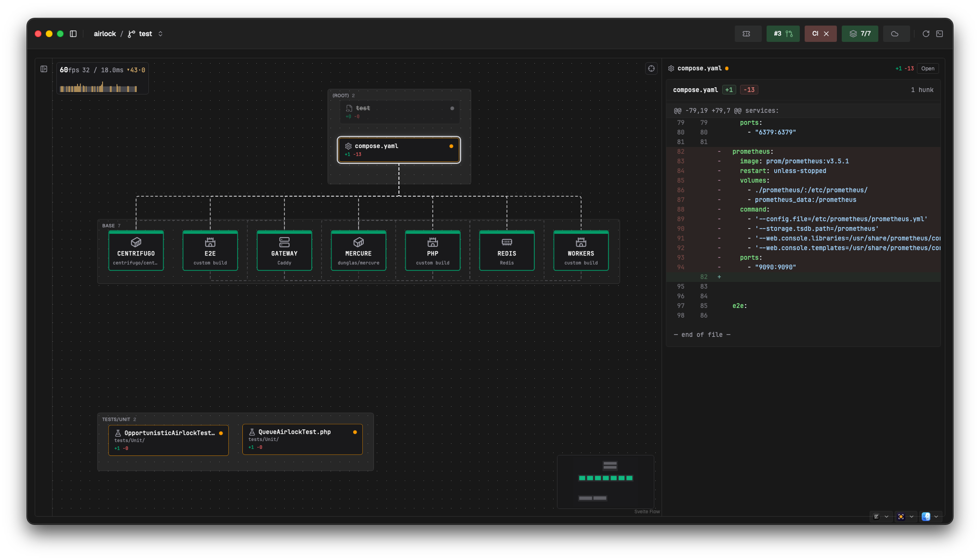The width and height of the screenshot is (980, 560).
Task: Select the E2E service node
Action: point(210,251)
